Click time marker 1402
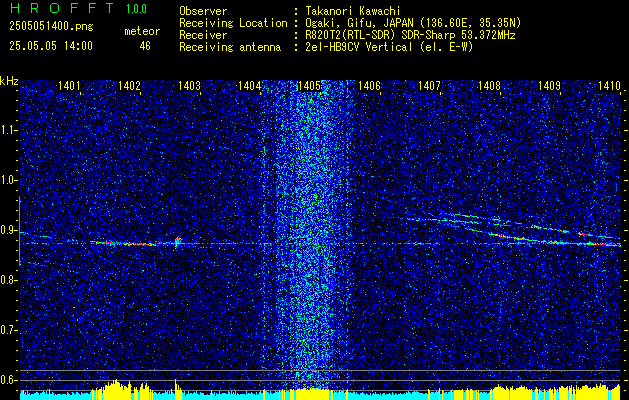This screenshot has width=629, height=400. coord(129,85)
